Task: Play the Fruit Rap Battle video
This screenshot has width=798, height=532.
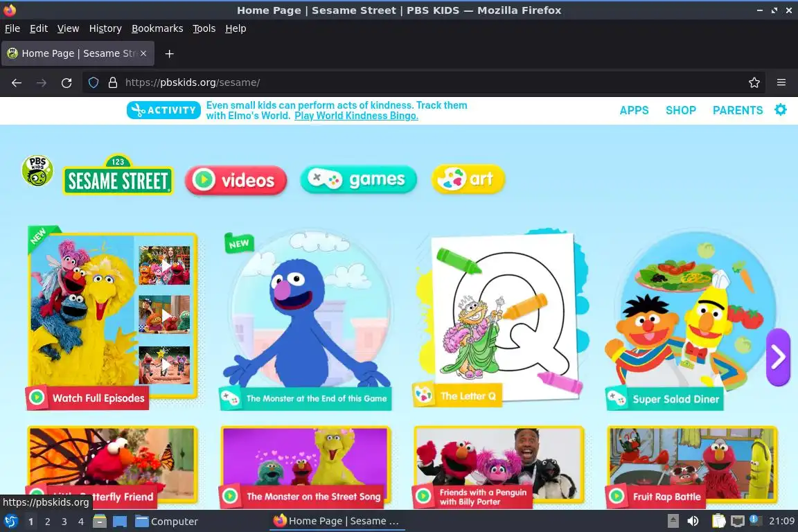Action: (692, 467)
